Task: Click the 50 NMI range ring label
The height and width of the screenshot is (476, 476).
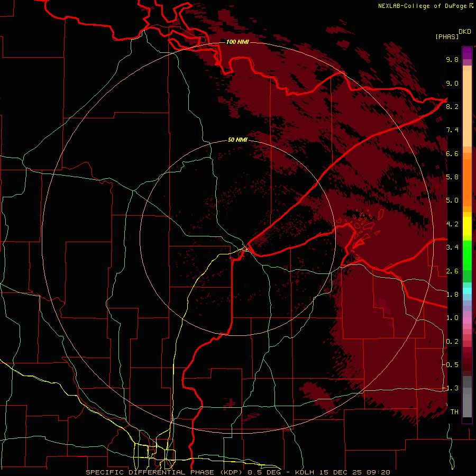Action: point(237,140)
